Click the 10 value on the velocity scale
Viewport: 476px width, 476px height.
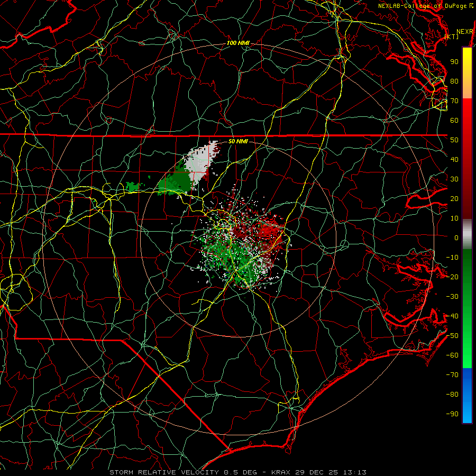(x=454, y=218)
